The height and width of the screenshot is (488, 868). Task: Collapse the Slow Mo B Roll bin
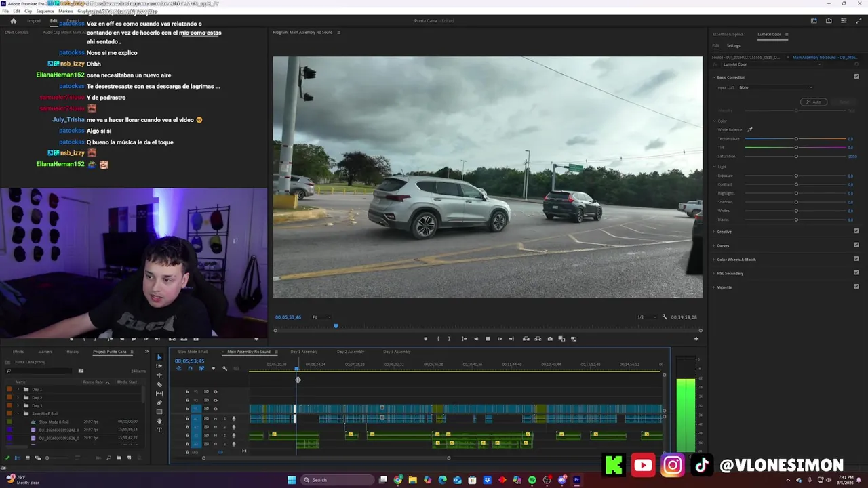click(x=20, y=413)
